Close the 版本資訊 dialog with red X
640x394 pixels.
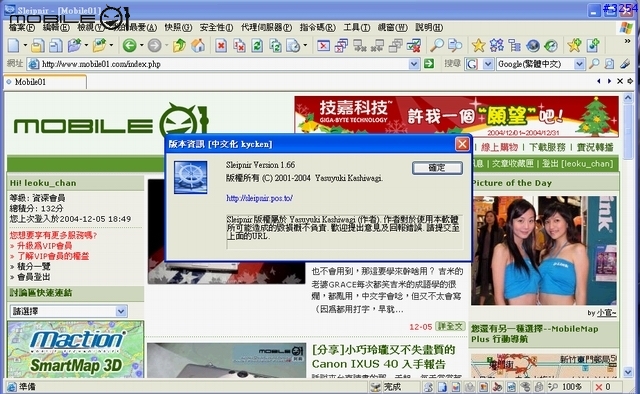click(462, 144)
